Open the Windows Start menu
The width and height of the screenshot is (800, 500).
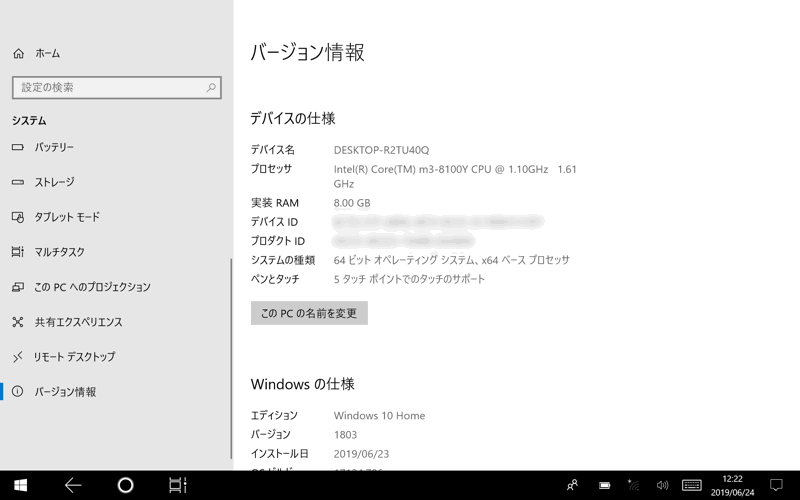click(x=20, y=485)
